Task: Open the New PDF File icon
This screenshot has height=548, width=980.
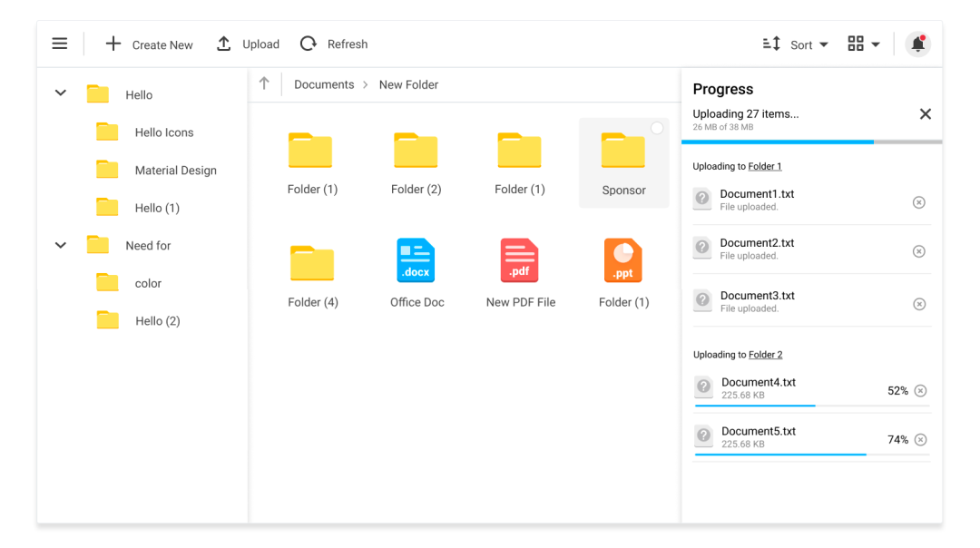Action: [519, 260]
